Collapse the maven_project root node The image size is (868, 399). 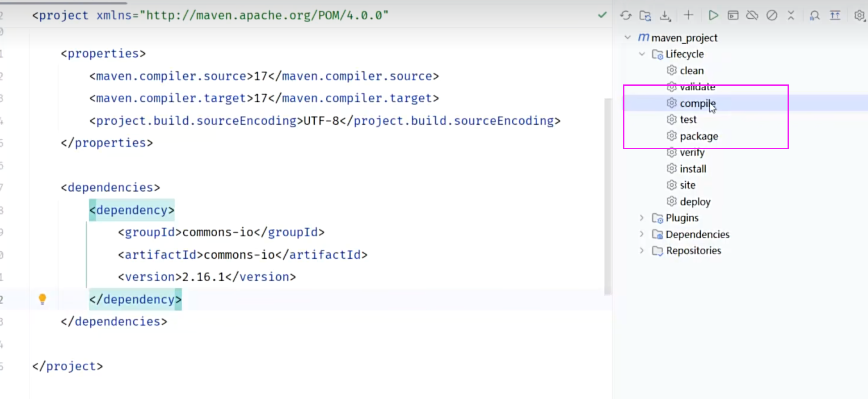point(628,38)
